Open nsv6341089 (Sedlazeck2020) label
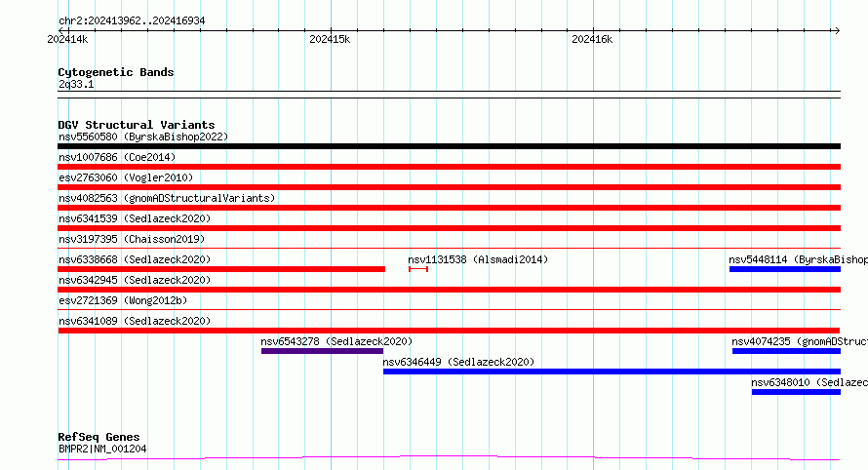 click(135, 321)
